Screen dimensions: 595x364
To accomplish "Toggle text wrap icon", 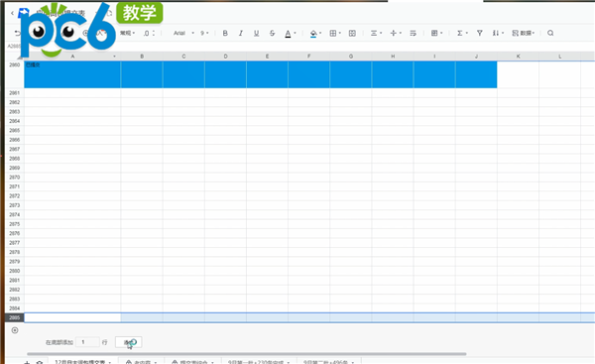I will point(413,33).
